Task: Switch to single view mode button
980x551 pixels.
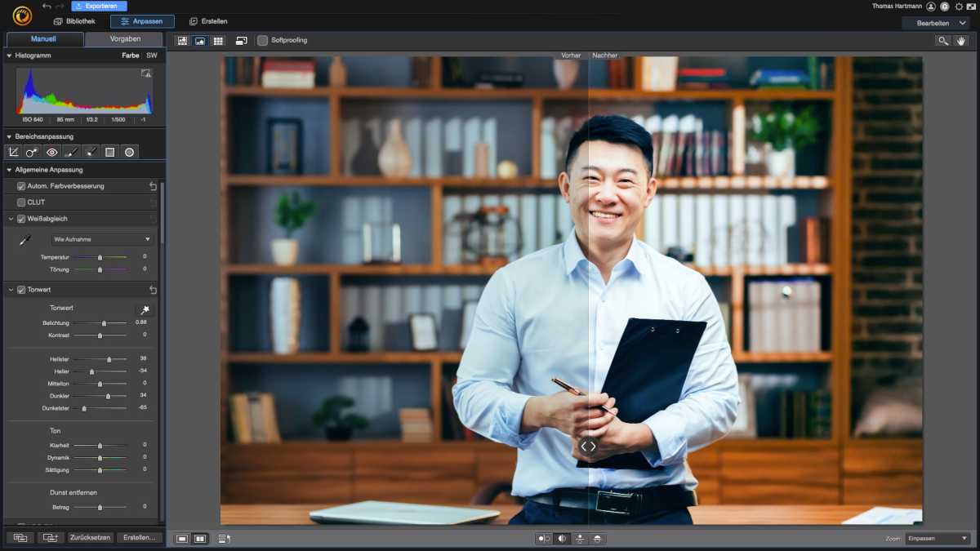Action: 182,539
